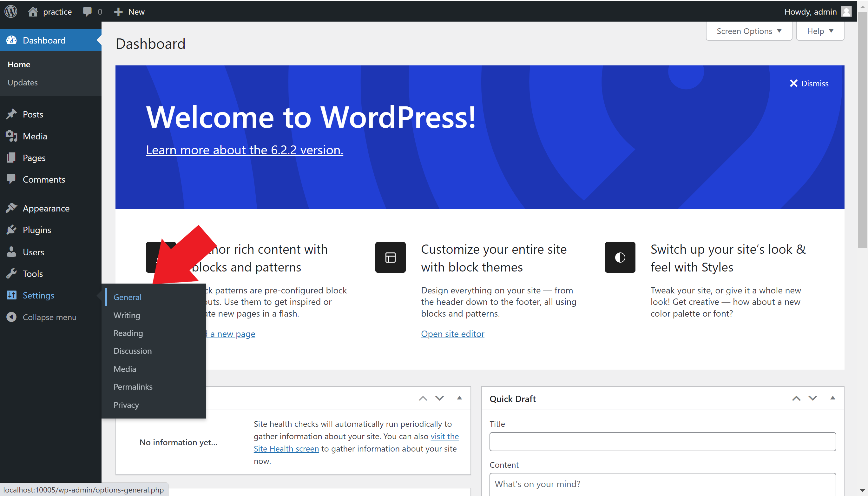868x496 pixels.
Task: Click the Quick Draft Title input field
Action: tap(662, 441)
